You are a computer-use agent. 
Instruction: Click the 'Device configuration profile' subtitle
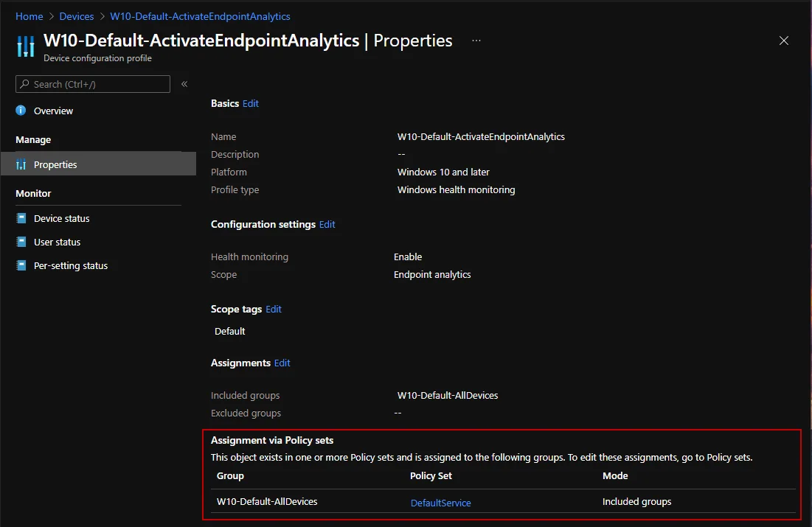coord(97,58)
